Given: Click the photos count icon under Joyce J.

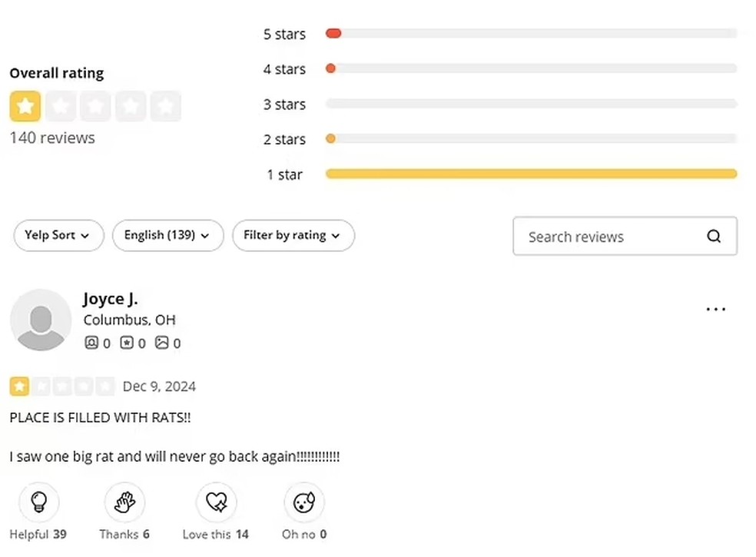Looking at the screenshot, I should pos(161,343).
